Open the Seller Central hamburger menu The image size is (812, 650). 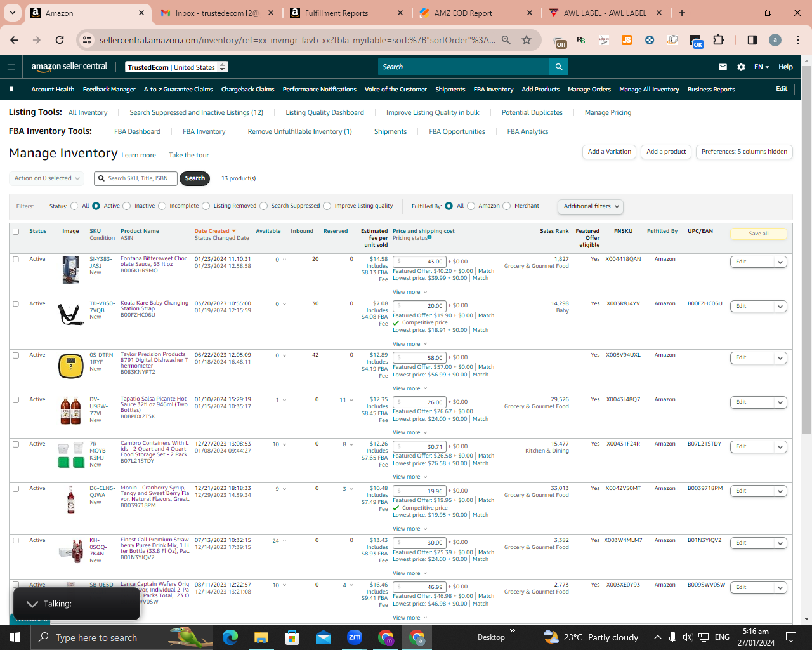point(11,67)
